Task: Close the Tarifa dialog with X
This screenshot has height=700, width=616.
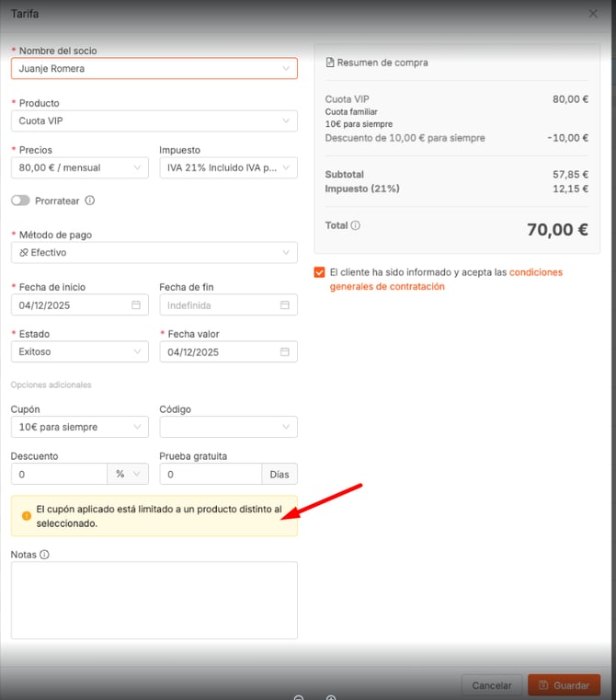Action: 593,14
